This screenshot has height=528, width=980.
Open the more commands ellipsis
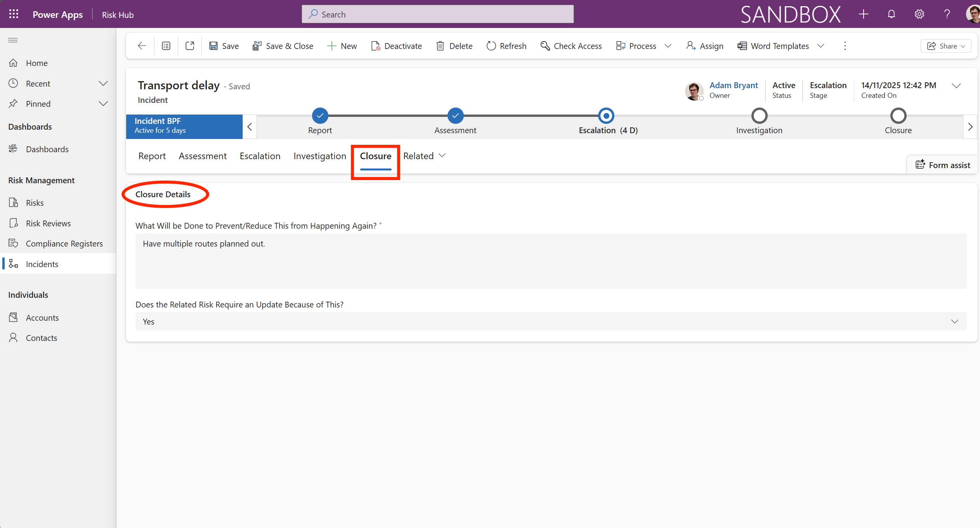pyautogui.click(x=845, y=46)
